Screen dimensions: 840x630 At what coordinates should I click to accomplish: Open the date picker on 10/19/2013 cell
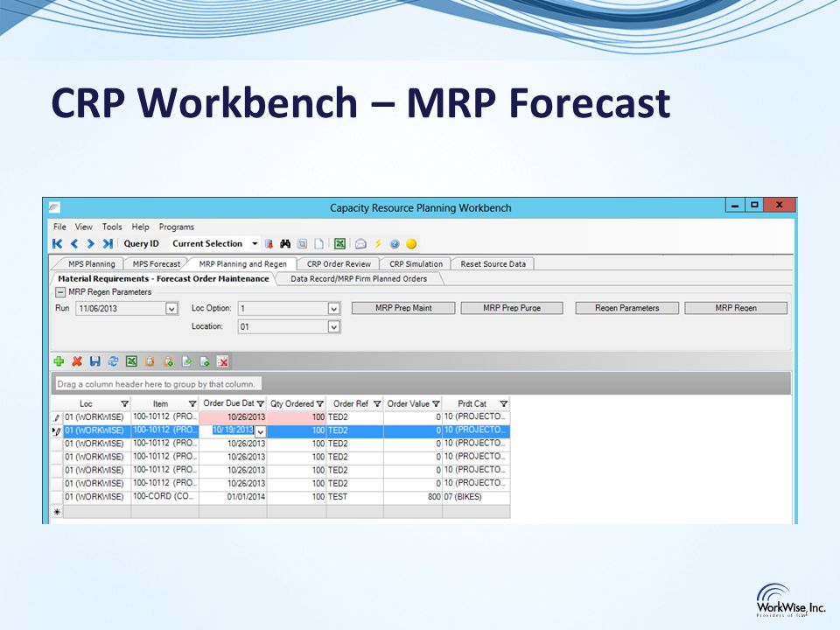tap(261, 431)
